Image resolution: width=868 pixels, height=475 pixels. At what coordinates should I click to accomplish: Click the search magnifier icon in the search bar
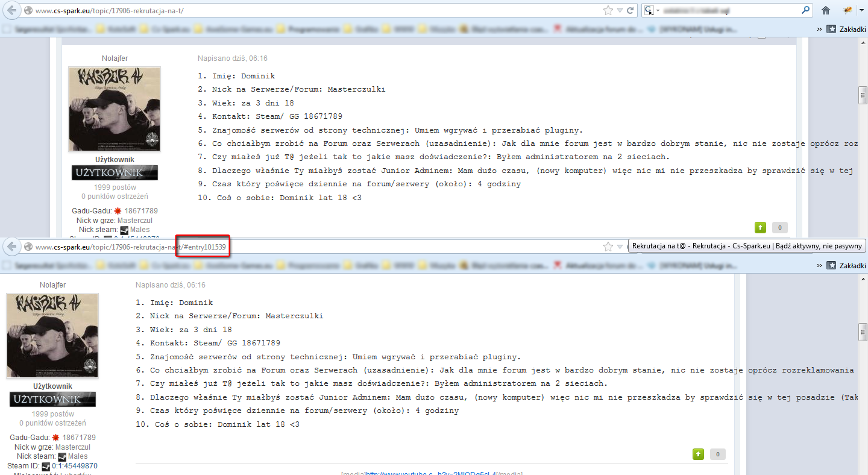(806, 10)
